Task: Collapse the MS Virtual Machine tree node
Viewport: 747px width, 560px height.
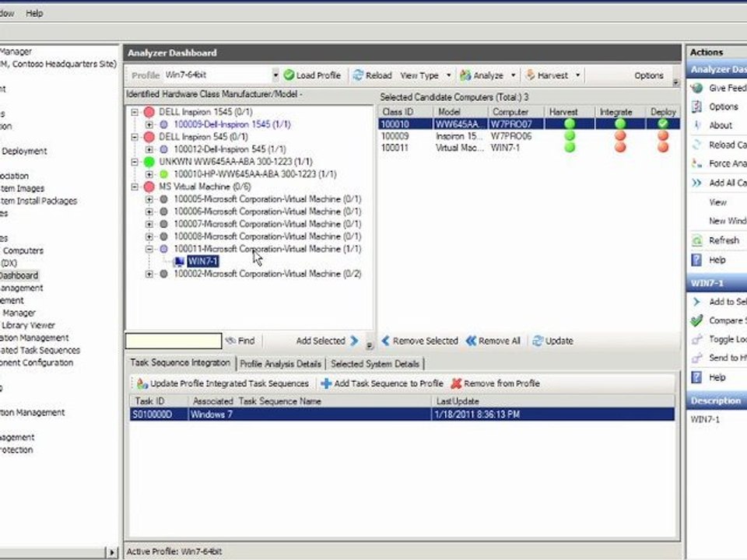Action: (135, 187)
